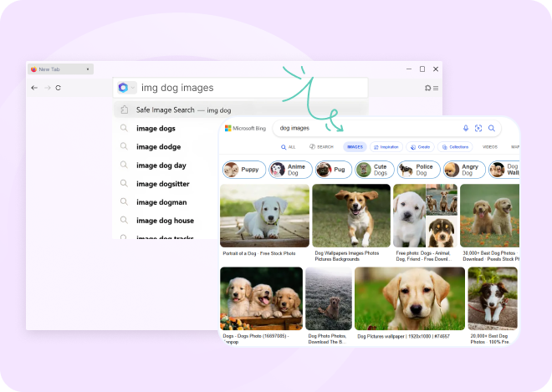Select the 'image dog house' suggestion

point(165,221)
